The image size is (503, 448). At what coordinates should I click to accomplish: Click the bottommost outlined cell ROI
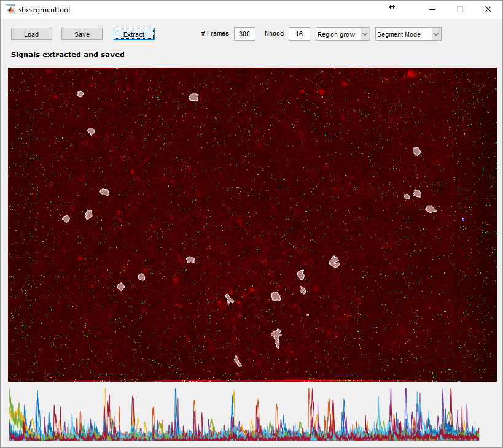coord(238,361)
